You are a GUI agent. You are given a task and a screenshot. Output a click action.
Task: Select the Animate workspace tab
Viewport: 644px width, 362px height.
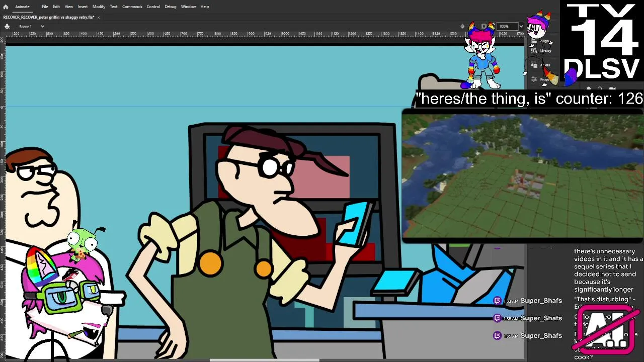click(x=22, y=7)
